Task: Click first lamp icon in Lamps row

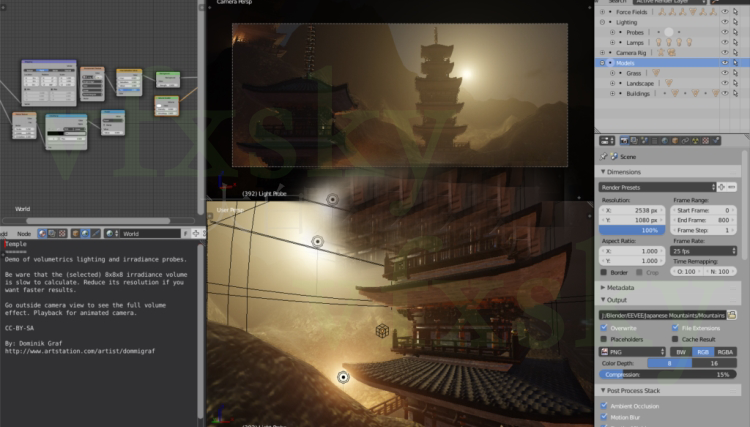Action: click(x=659, y=43)
